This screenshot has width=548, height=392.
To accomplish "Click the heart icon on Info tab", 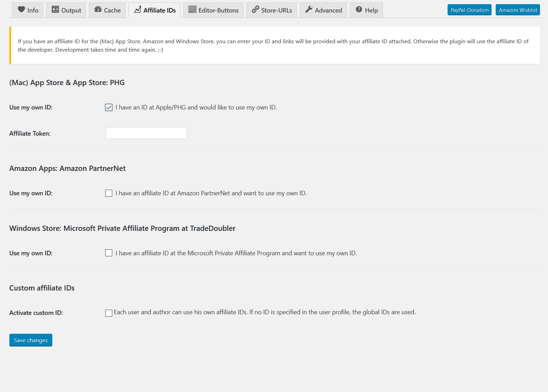I will click(21, 10).
